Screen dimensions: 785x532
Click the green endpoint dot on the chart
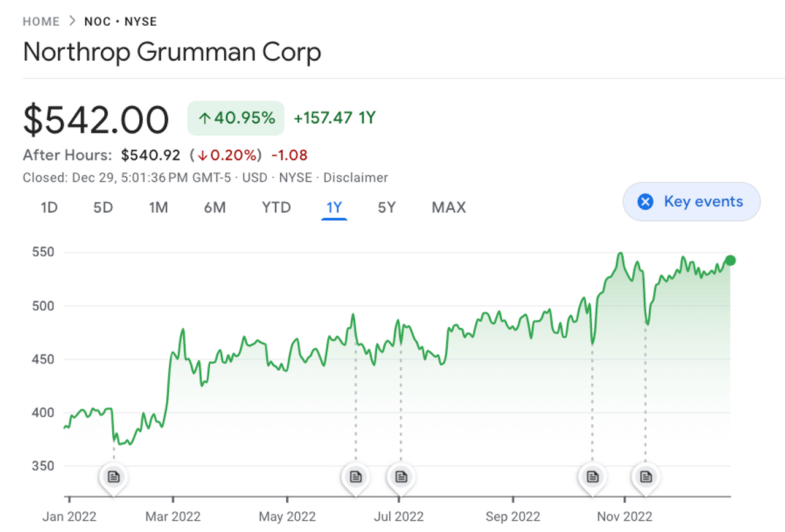click(730, 260)
